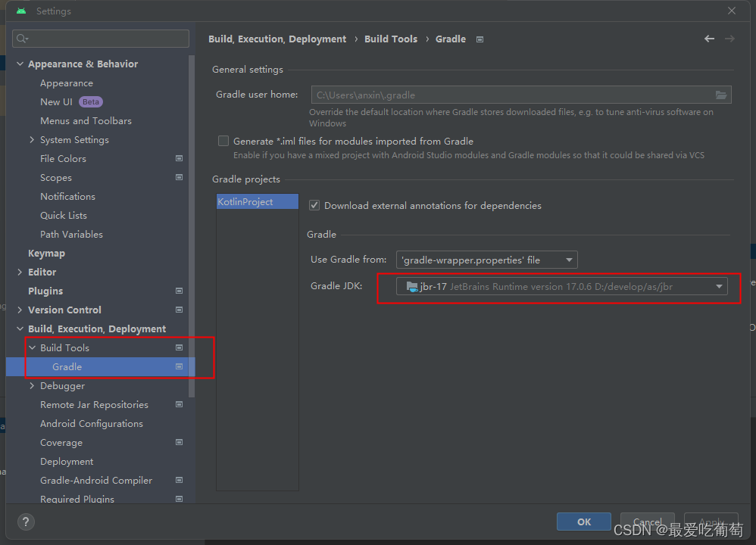Screen dimensions: 756x545
Task: Select KotlinProject in Gradle projects list
Action: point(258,201)
